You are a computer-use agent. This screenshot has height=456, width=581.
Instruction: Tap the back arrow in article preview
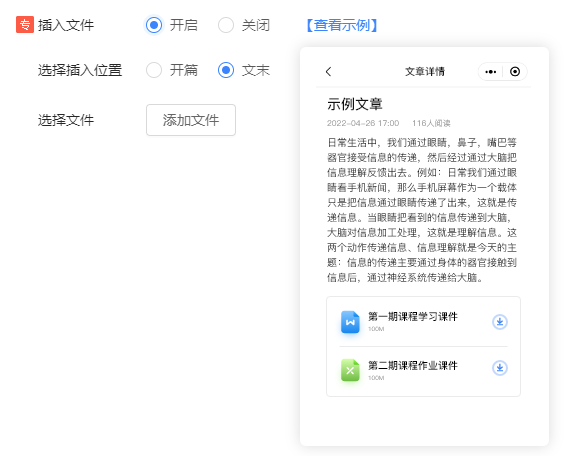(328, 71)
